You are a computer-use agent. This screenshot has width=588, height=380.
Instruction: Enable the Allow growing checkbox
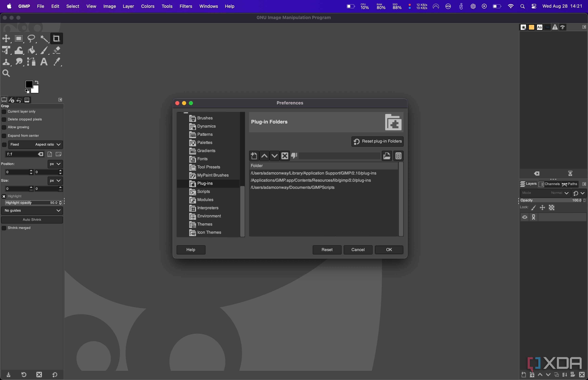click(x=4, y=127)
